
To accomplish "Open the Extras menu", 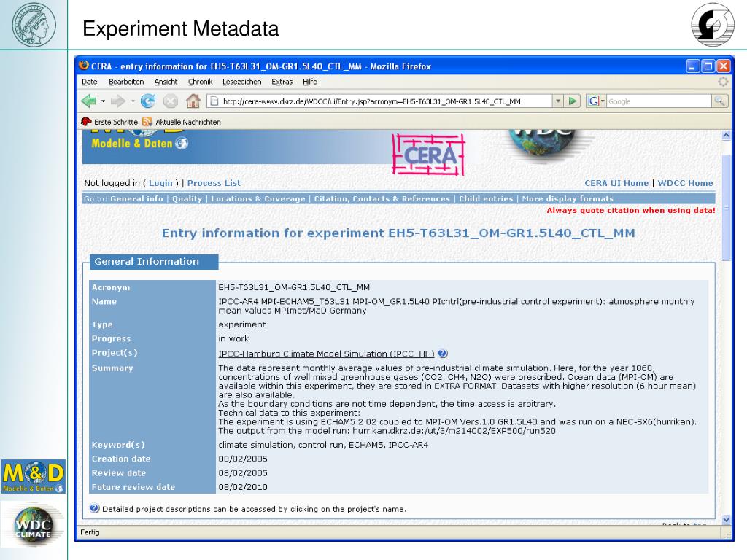I will (282, 82).
